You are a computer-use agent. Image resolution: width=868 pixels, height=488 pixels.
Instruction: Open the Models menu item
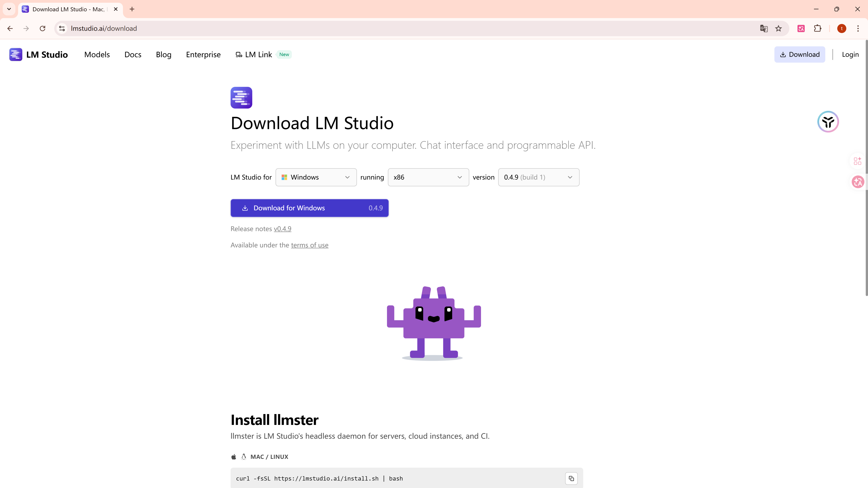[97, 54]
